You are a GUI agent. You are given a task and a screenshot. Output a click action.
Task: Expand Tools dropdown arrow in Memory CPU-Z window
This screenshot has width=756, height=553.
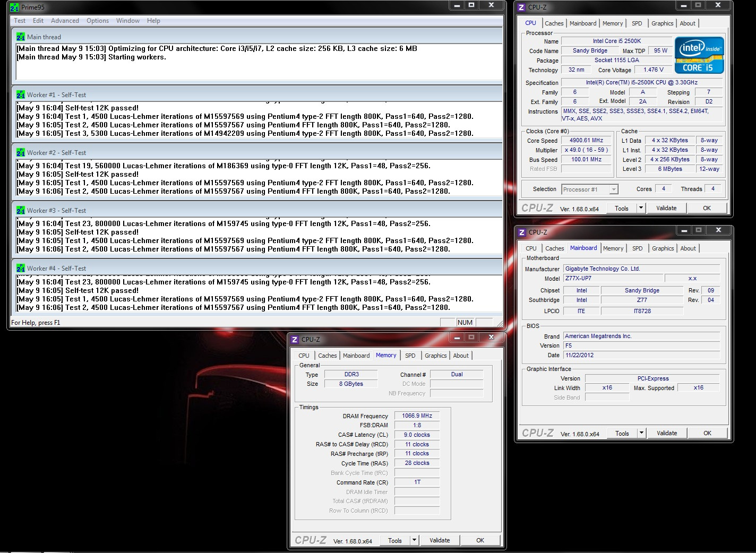pos(414,540)
